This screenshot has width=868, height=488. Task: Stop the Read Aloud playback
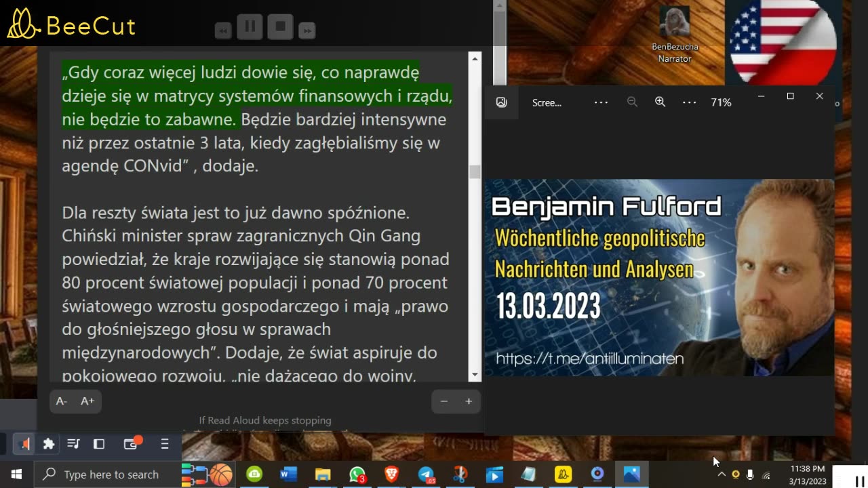pyautogui.click(x=280, y=27)
